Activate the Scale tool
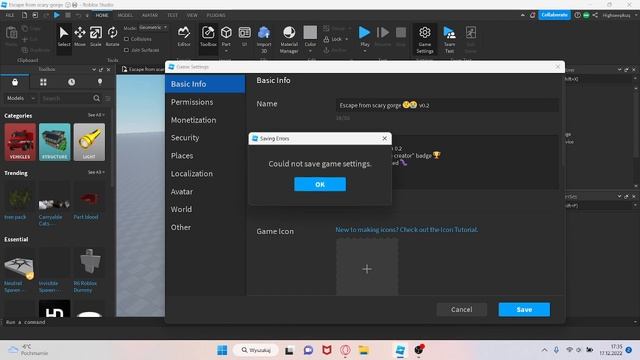The width and height of the screenshot is (640, 360). pyautogui.click(x=96, y=36)
